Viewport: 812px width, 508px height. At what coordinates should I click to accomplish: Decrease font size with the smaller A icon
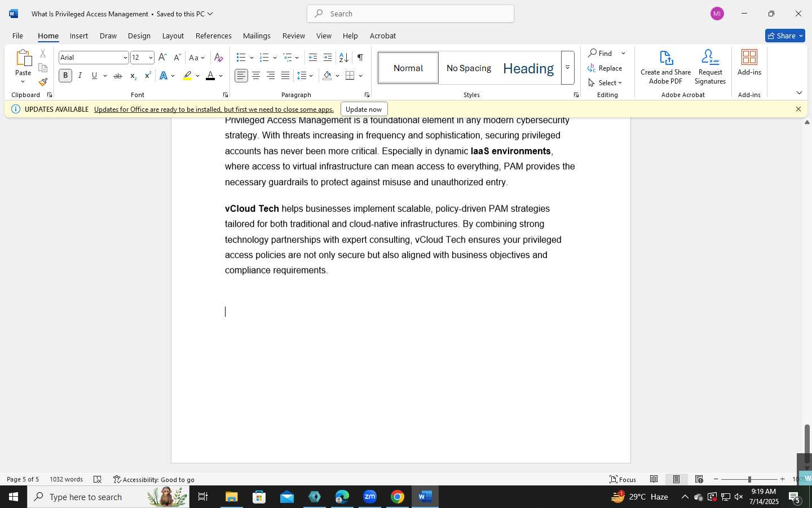[177, 58]
